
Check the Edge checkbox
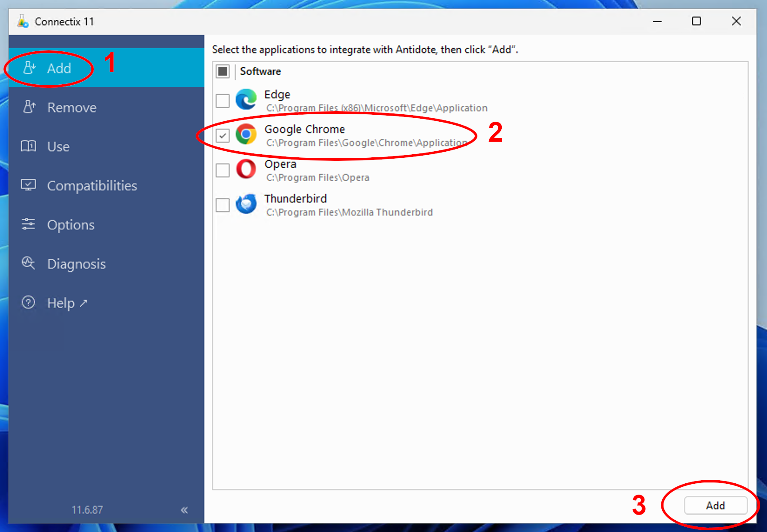(x=223, y=101)
